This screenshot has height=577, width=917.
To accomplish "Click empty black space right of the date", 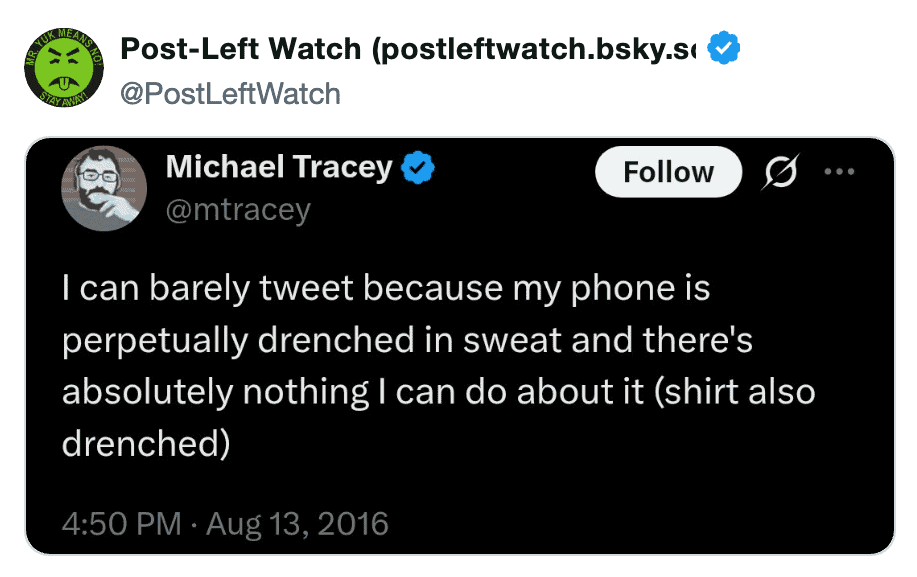I will point(640,523).
